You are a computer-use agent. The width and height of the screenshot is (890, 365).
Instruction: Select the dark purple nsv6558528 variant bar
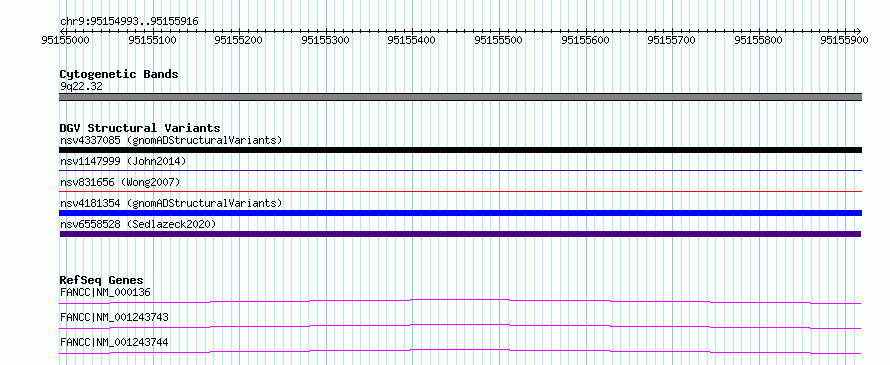(460, 234)
